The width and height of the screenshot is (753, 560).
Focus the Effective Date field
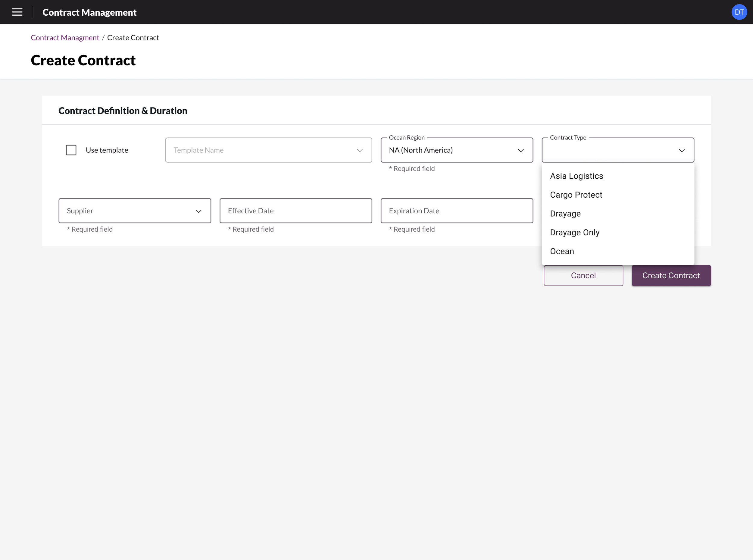295,211
